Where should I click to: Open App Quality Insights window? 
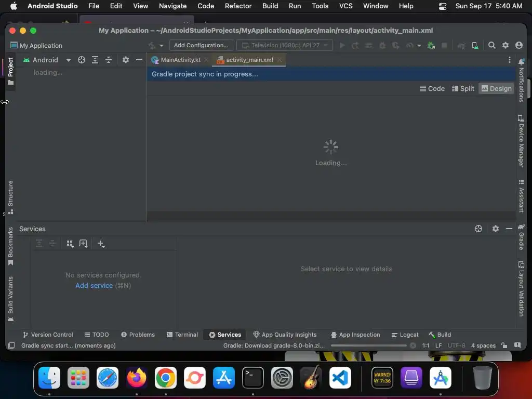click(285, 335)
